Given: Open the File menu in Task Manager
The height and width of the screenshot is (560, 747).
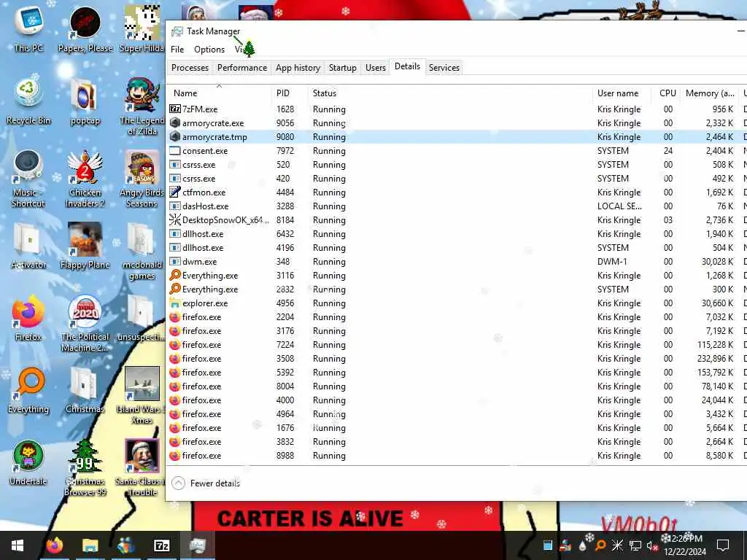Looking at the screenshot, I should (x=177, y=50).
